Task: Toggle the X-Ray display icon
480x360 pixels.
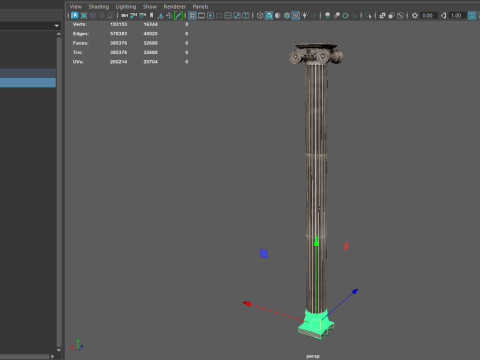Action: (382, 15)
